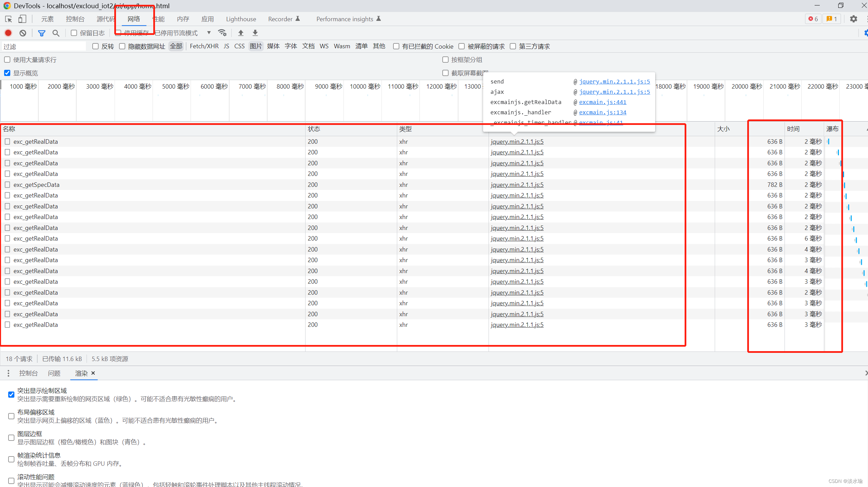868x487 pixels.
Task: Open the Lighthouse tab
Action: 241,19
